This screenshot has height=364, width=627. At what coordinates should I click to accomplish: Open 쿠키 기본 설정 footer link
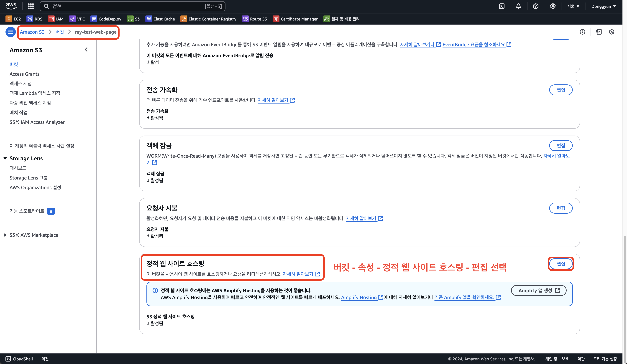click(605, 359)
